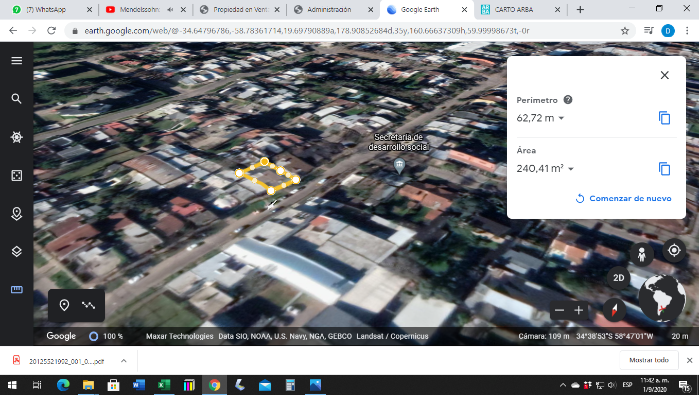Mute the Mendelssohn tab audio

(x=170, y=9)
